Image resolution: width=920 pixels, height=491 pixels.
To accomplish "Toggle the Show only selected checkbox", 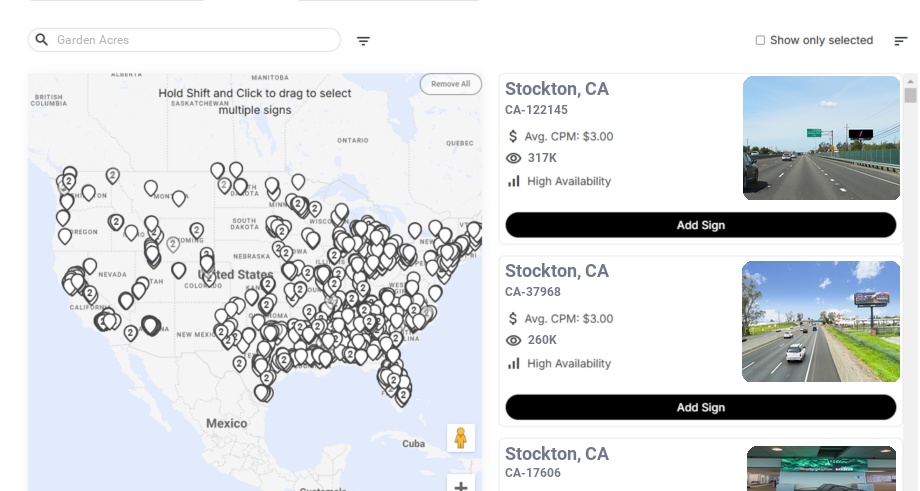I will pos(760,41).
